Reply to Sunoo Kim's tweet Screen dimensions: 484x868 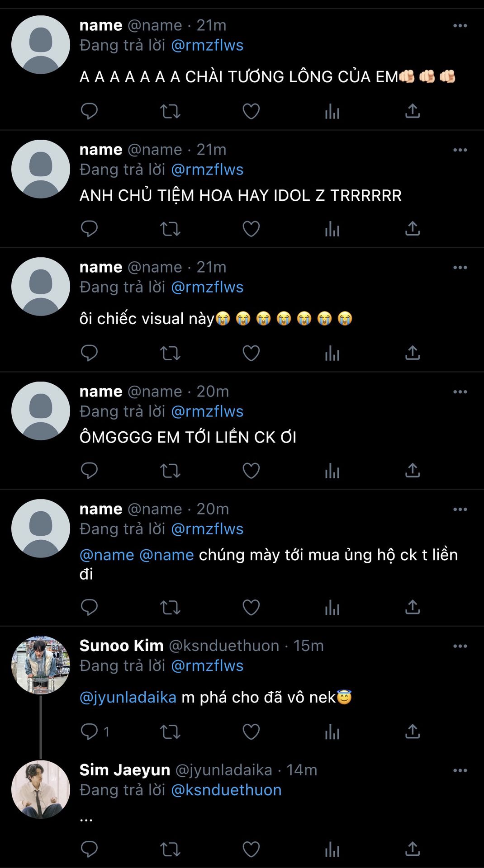tap(89, 731)
